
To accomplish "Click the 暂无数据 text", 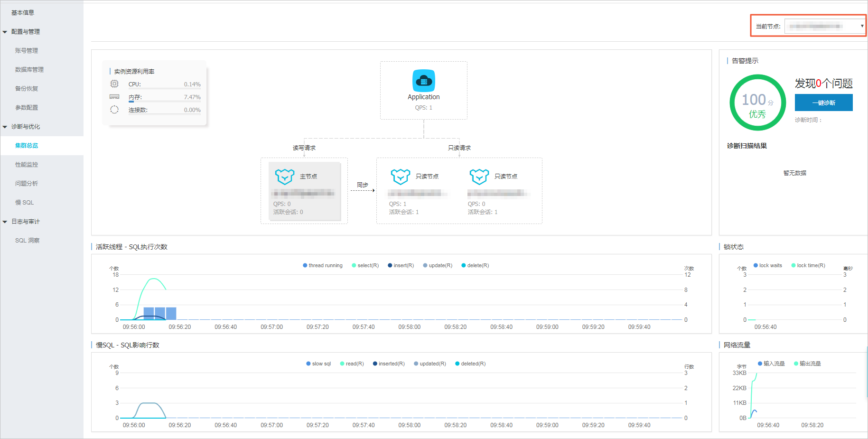I will [x=794, y=173].
